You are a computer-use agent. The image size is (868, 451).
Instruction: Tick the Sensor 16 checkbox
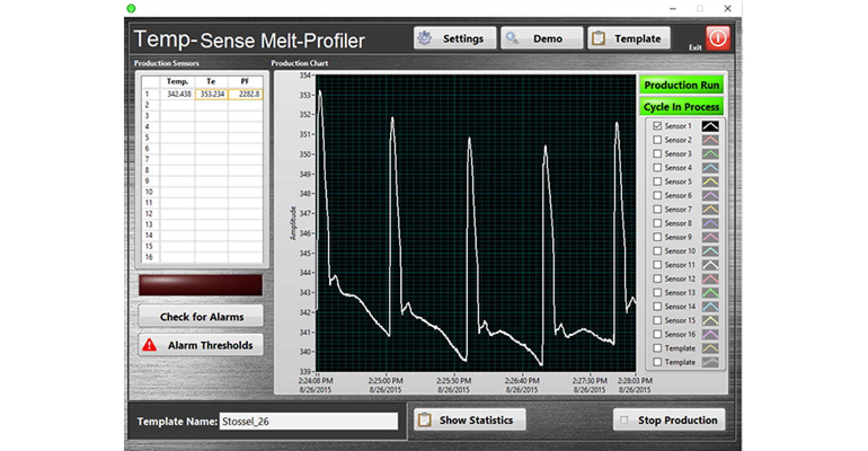coord(657,334)
